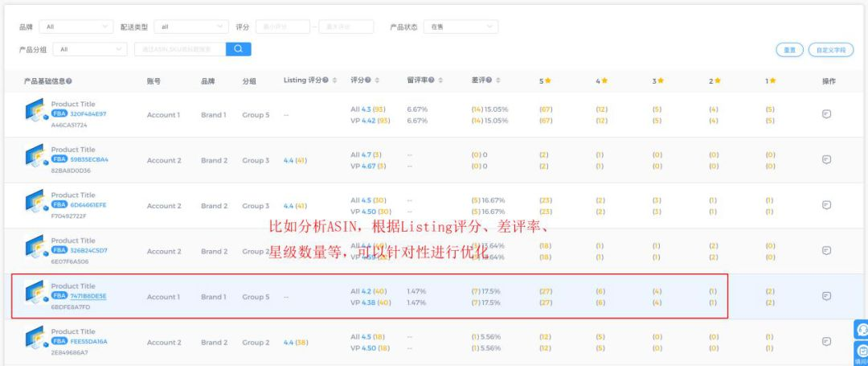Click the ASIN/SKU search input field
The height and width of the screenshot is (366, 868).
pyautogui.click(x=178, y=49)
